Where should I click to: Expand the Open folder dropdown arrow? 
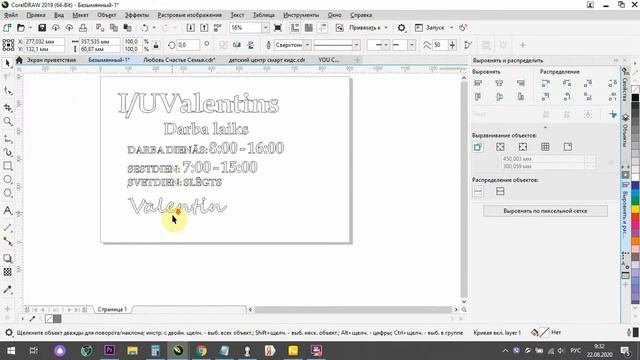30,28
